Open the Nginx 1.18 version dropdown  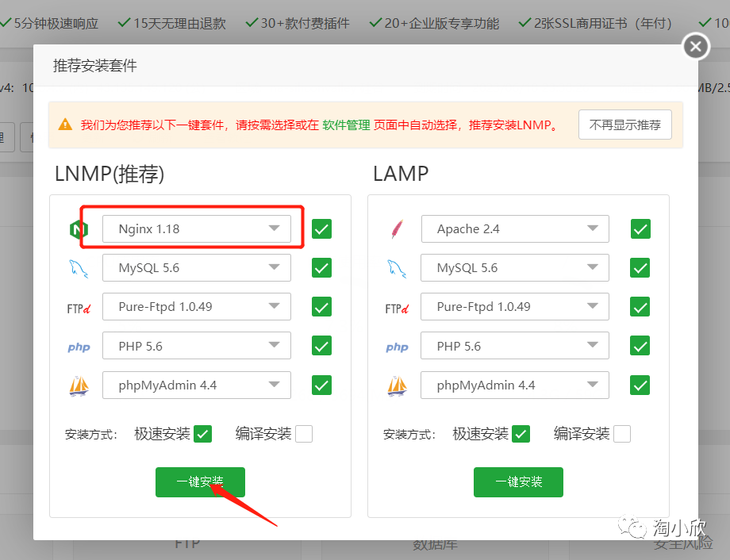point(197,228)
